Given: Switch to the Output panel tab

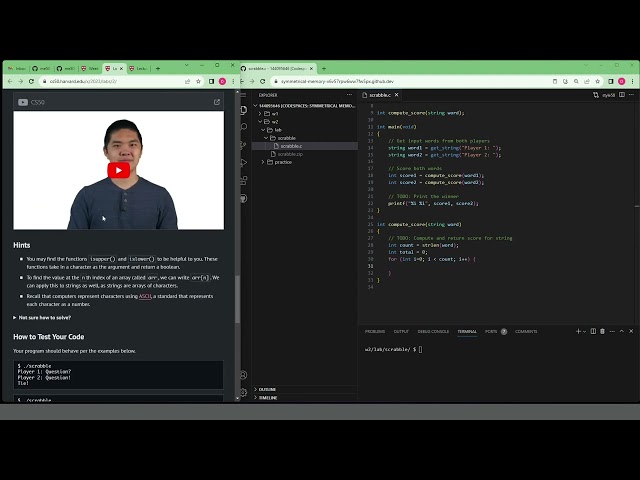Looking at the screenshot, I should (x=401, y=331).
